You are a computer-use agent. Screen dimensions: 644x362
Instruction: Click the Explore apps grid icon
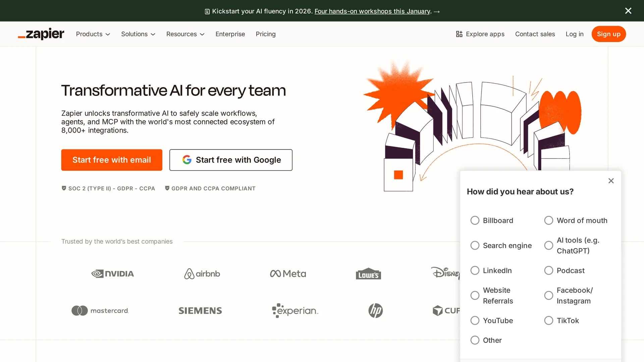459,34
